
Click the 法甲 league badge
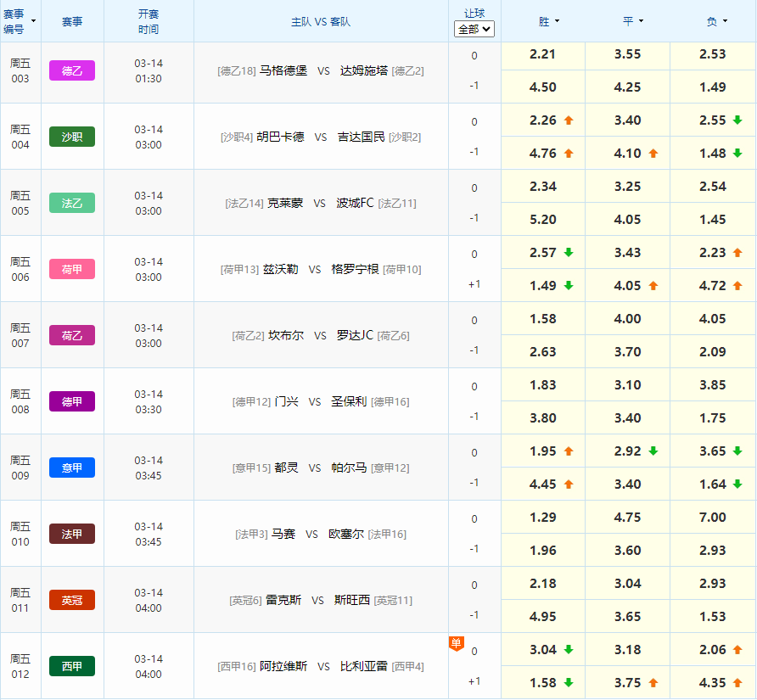(71, 534)
